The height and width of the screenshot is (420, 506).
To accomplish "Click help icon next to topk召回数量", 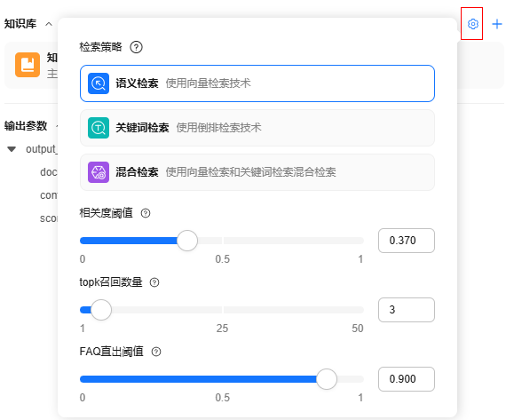I will click(x=154, y=282).
